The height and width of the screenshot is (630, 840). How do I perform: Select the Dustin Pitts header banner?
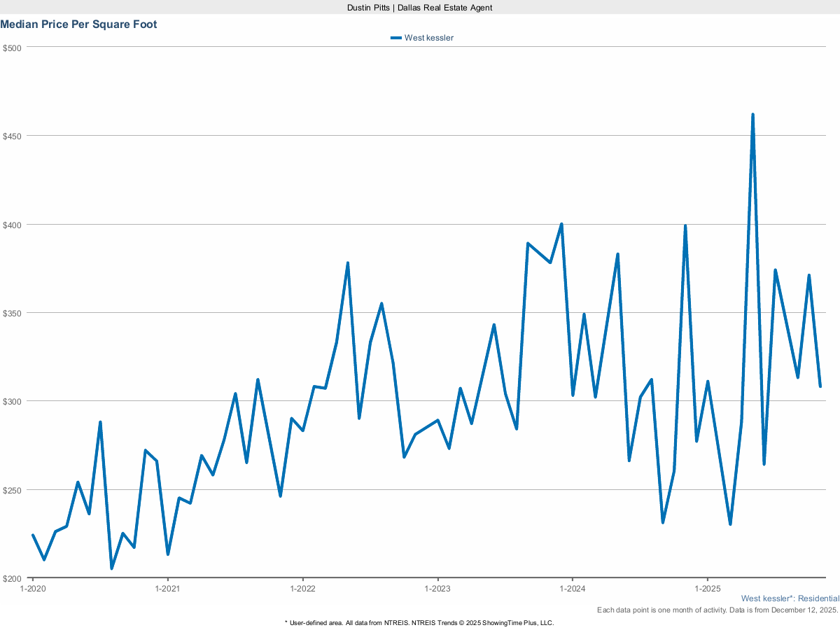pyautogui.click(x=419, y=8)
